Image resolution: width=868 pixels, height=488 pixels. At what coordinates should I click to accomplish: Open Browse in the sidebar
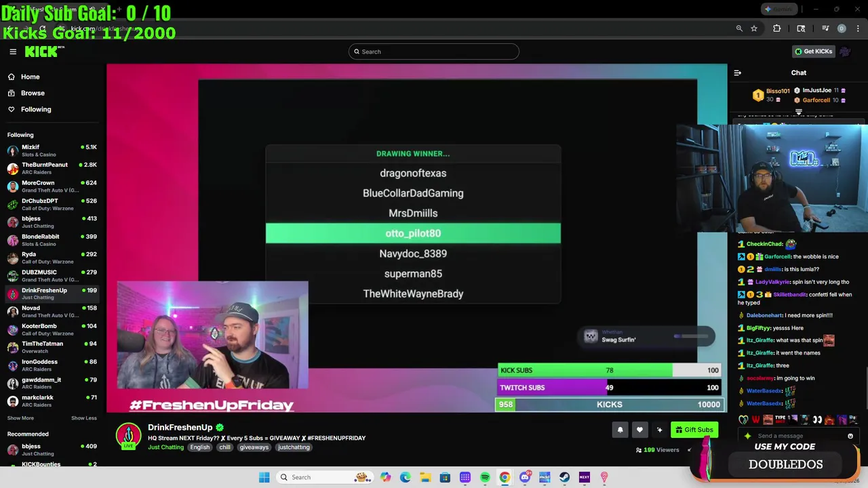pos(33,93)
